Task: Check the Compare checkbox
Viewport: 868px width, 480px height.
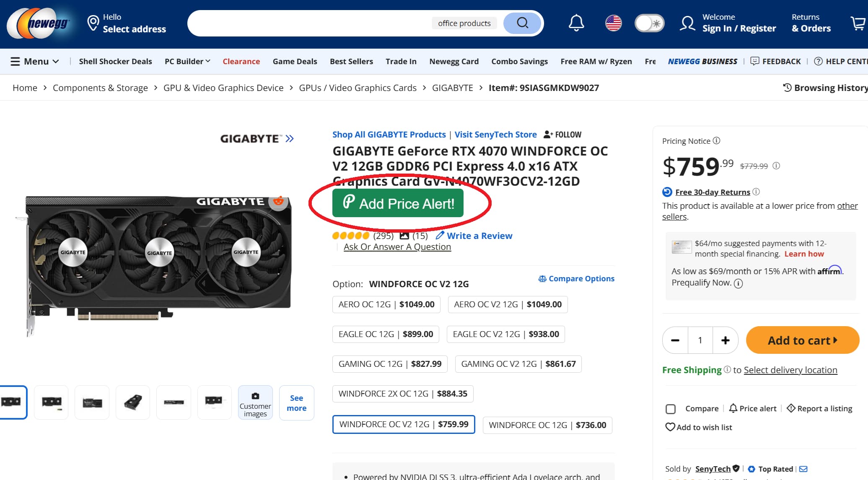Action: pos(671,409)
